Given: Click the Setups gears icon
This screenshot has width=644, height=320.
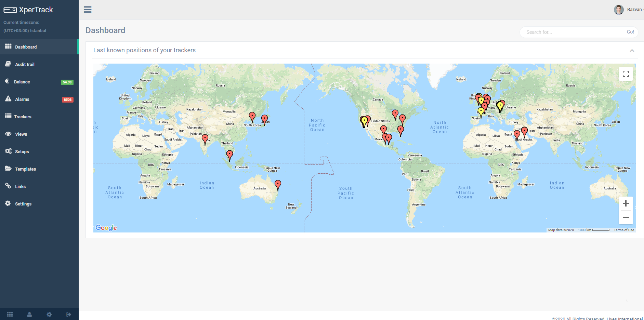Looking at the screenshot, I should click(x=8, y=151).
